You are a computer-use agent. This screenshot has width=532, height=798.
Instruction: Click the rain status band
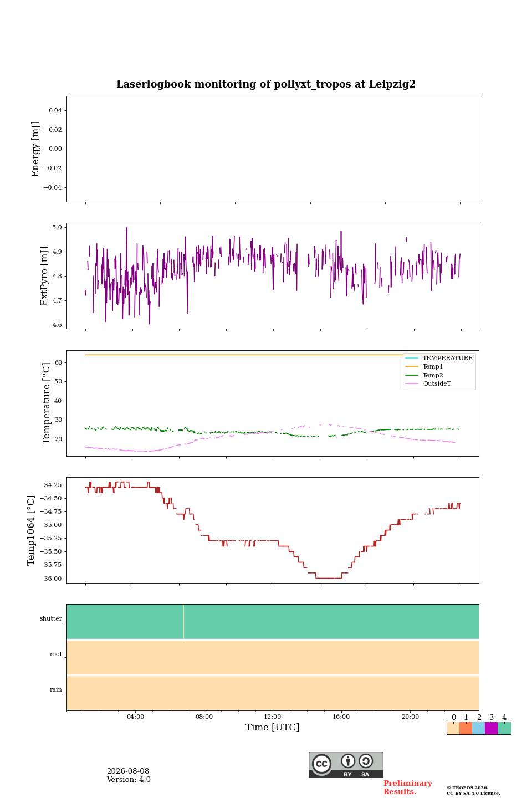(x=273, y=693)
